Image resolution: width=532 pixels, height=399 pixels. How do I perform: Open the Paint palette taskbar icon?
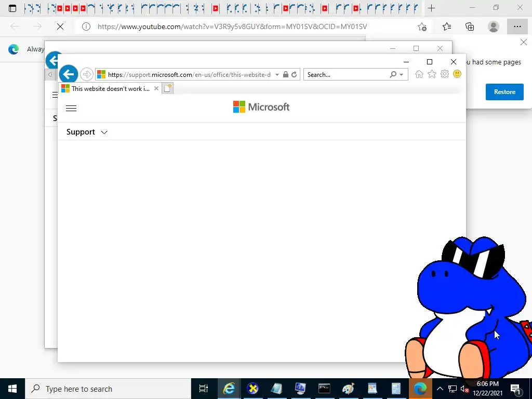348,389
